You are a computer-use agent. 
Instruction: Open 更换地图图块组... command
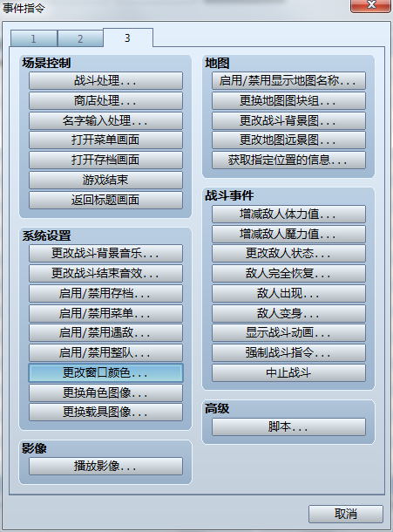[289, 100]
